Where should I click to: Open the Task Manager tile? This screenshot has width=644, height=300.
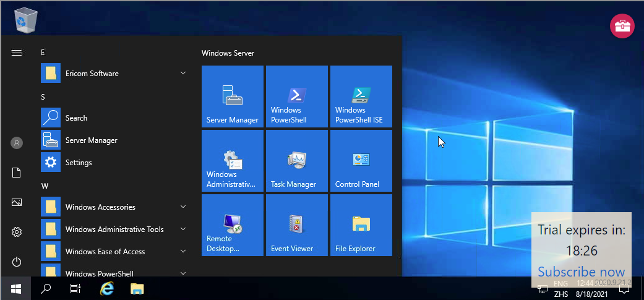point(297,161)
